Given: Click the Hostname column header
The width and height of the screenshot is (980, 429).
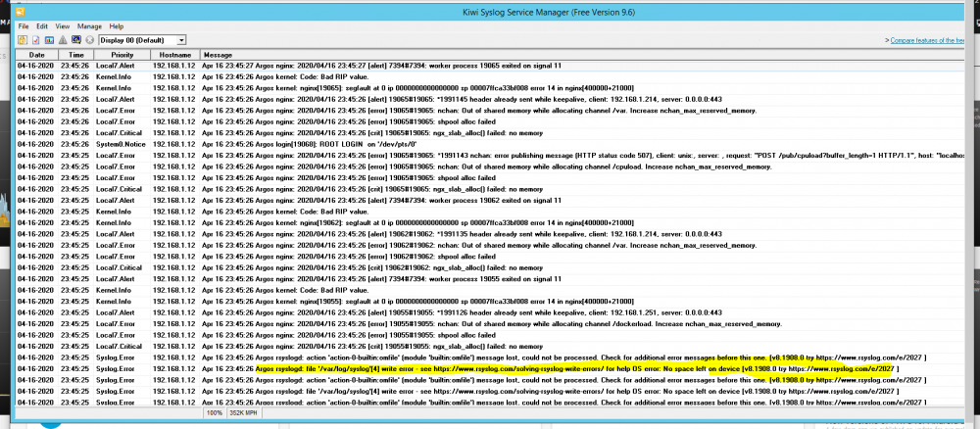Looking at the screenshot, I should (175, 55).
